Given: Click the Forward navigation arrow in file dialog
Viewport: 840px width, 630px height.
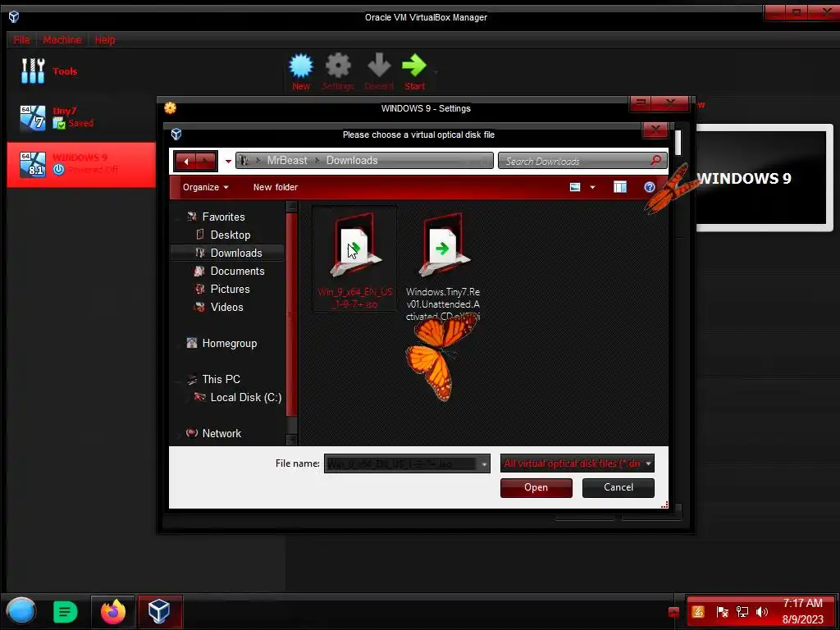Looking at the screenshot, I should click(206, 161).
